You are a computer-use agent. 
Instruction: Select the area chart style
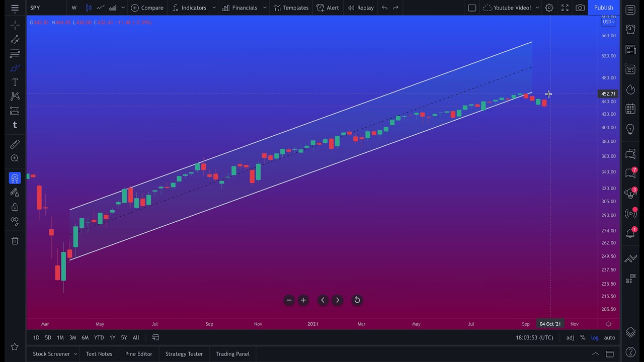point(113,8)
